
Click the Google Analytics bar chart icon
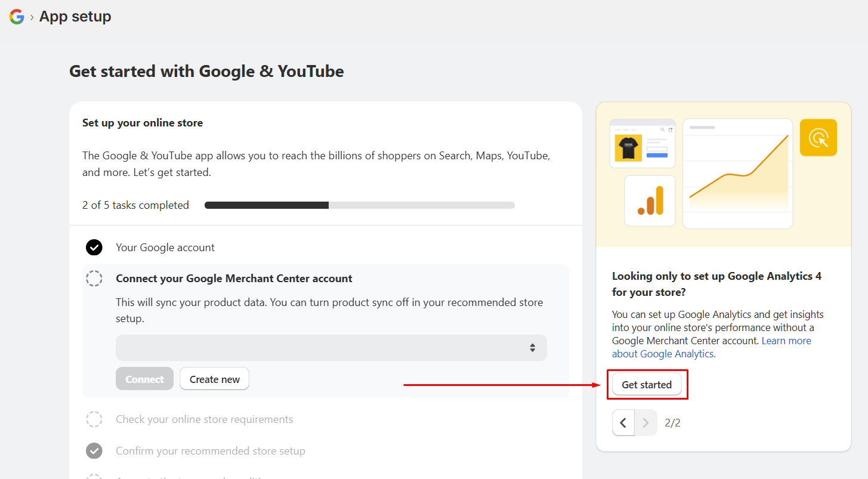tap(649, 200)
